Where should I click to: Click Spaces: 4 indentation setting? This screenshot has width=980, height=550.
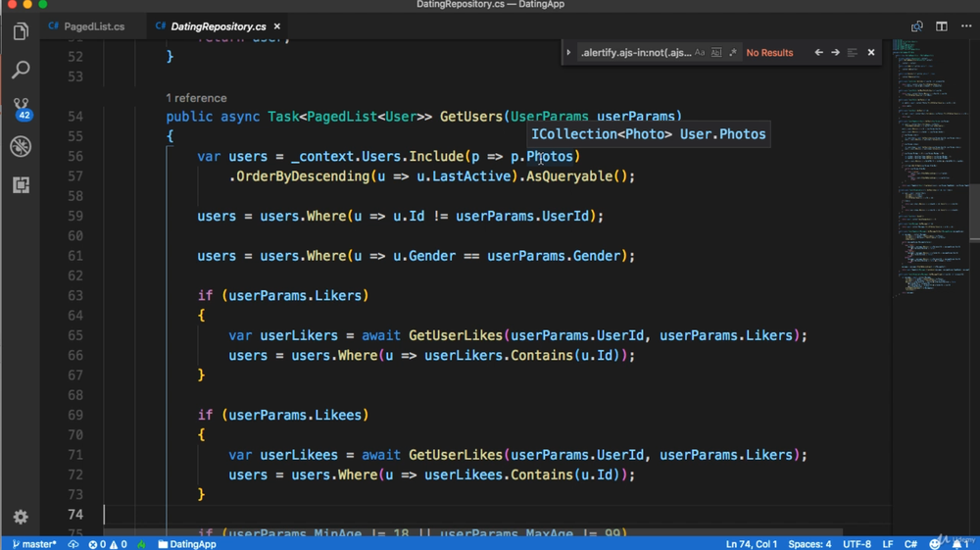click(x=809, y=544)
